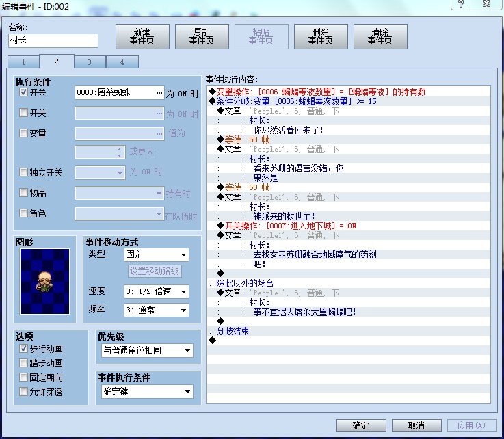This screenshot has height=439, width=504.
Task: Click the help question mark icon
Action: point(461,4)
